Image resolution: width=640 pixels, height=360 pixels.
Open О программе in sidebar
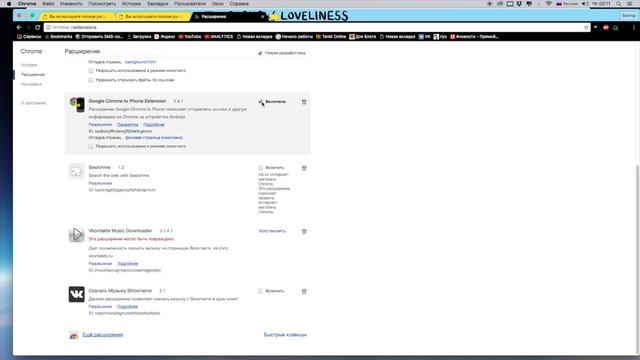tap(33, 103)
